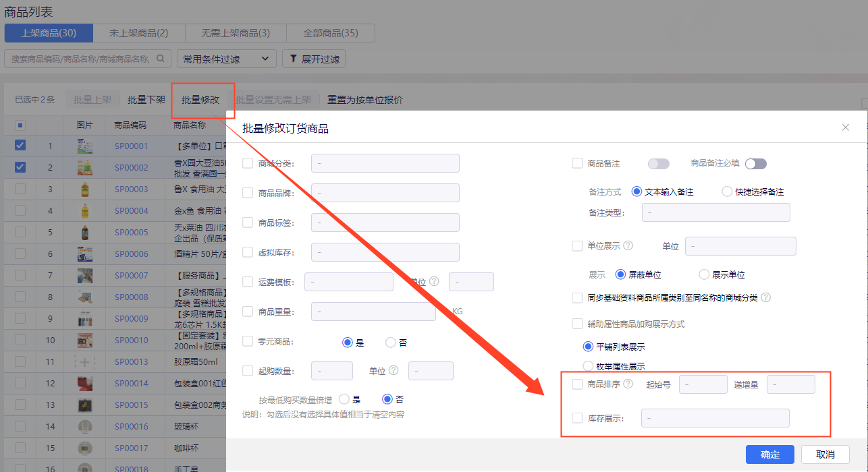Screen dimensions: 868x472
Task: Open the 商品品牌 selection field
Action: [x=385, y=193]
